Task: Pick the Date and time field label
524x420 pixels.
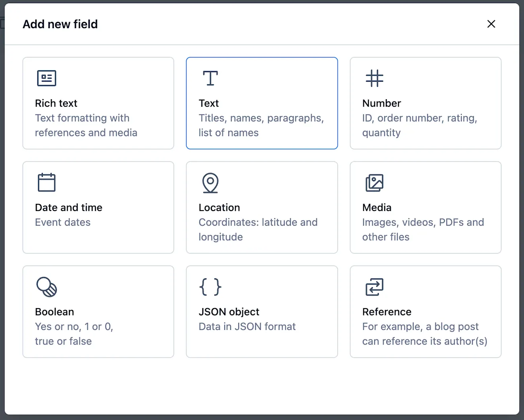Action: click(69, 207)
